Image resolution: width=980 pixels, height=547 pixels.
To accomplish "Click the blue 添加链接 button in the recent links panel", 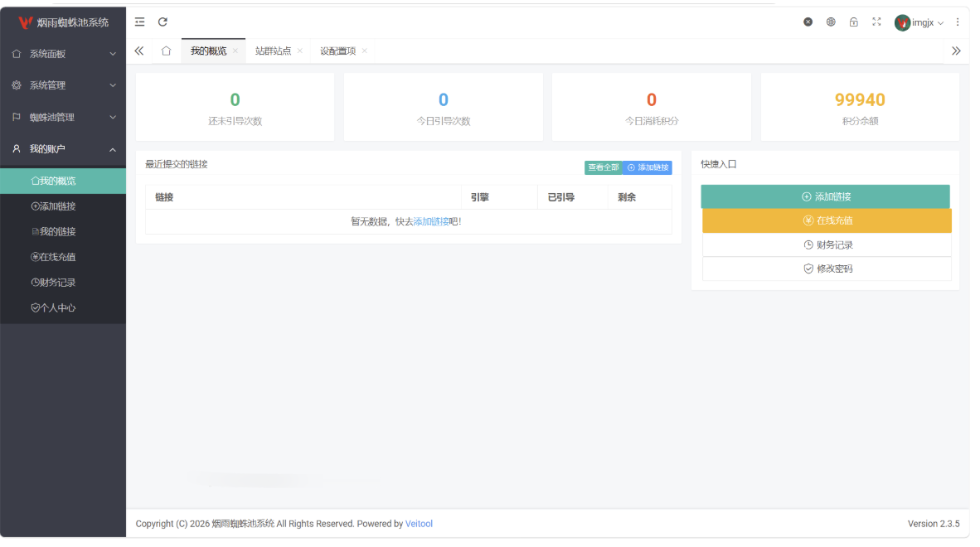I will 648,168.
